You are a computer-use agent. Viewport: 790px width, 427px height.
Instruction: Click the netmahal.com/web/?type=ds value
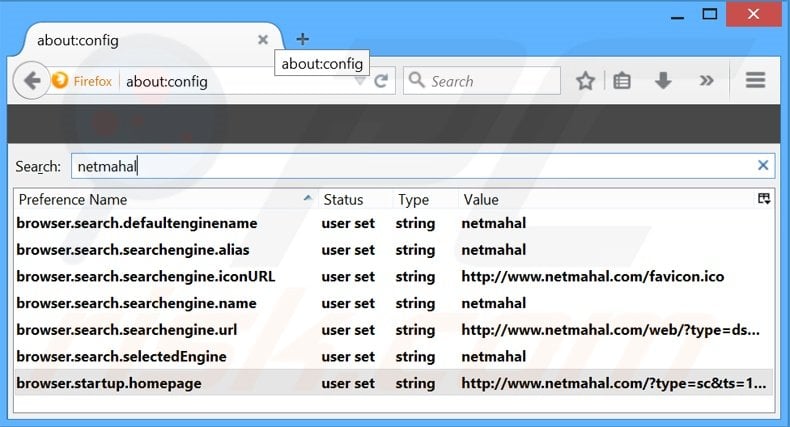tap(611, 330)
